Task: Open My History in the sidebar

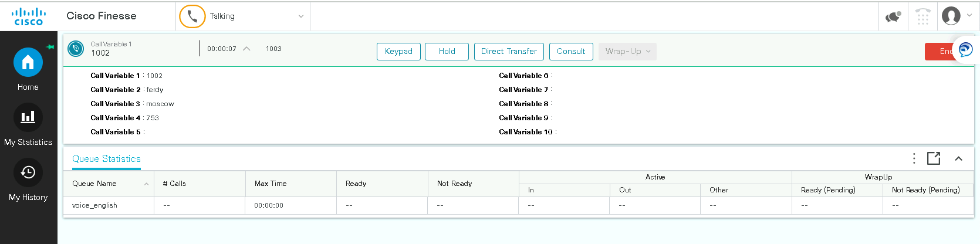Action: [x=28, y=173]
